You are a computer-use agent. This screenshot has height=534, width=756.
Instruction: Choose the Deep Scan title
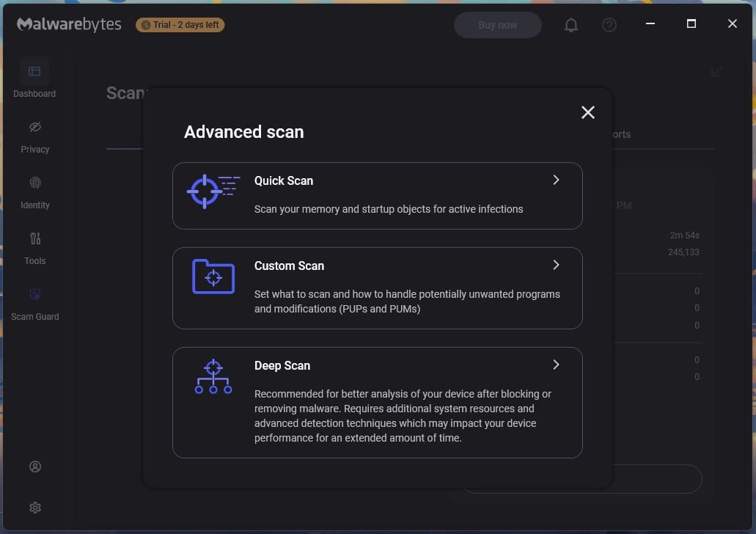[x=282, y=365]
